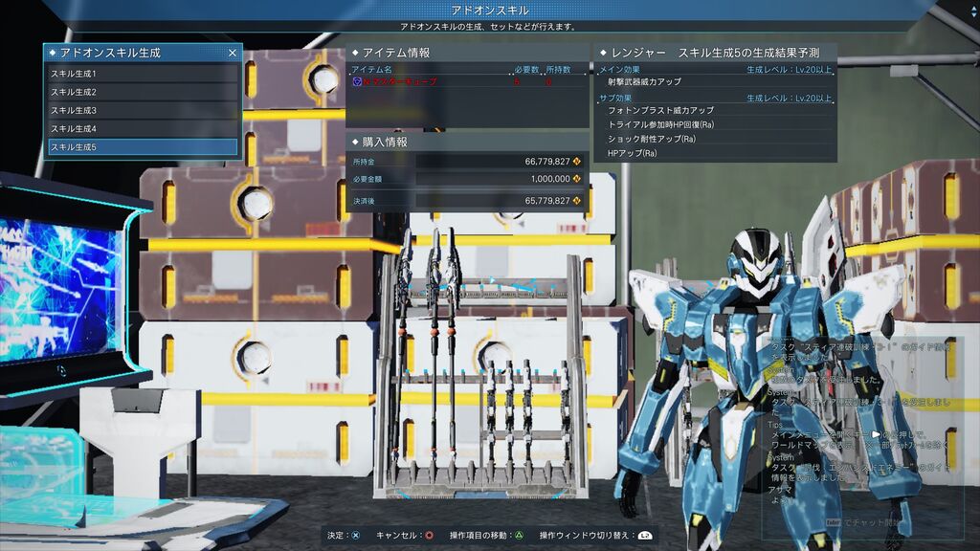This screenshot has height=551, width=980.
Task: Close the アドオンスキル生成 panel
Action: click(x=233, y=54)
